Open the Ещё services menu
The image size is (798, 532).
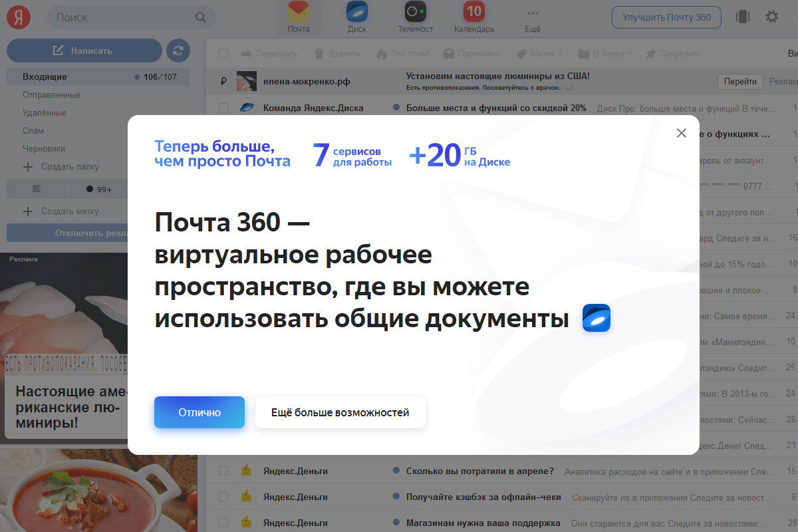(x=533, y=19)
